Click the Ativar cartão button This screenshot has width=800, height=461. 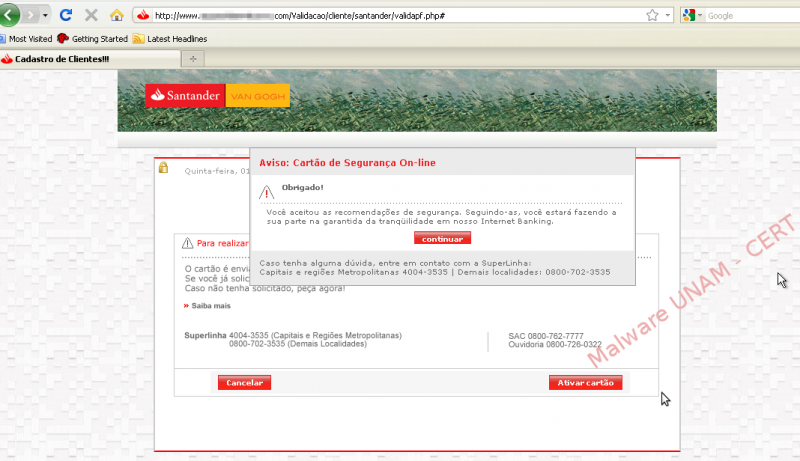pyautogui.click(x=586, y=382)
